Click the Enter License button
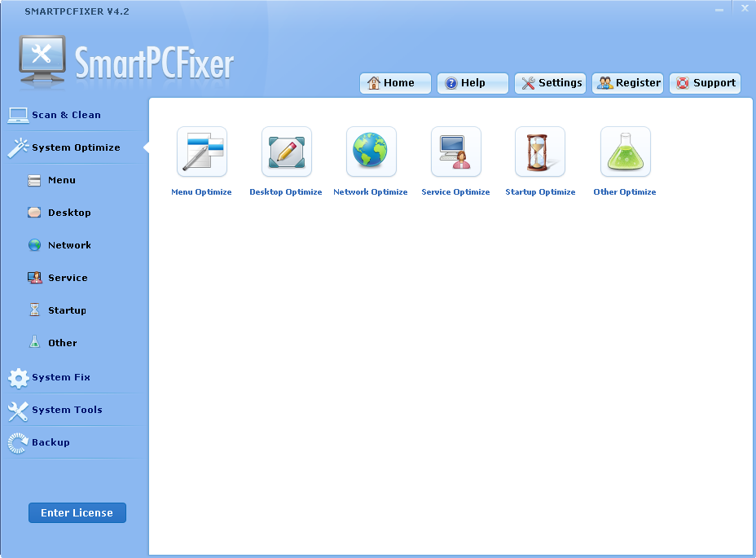756x558 pixels. click(x=77, y=512)
